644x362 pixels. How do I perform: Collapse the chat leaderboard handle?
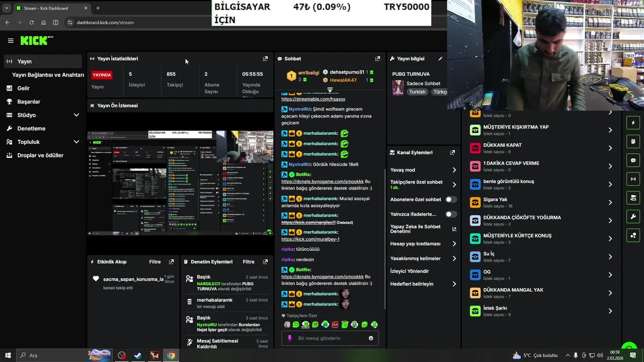coord(330,89)
